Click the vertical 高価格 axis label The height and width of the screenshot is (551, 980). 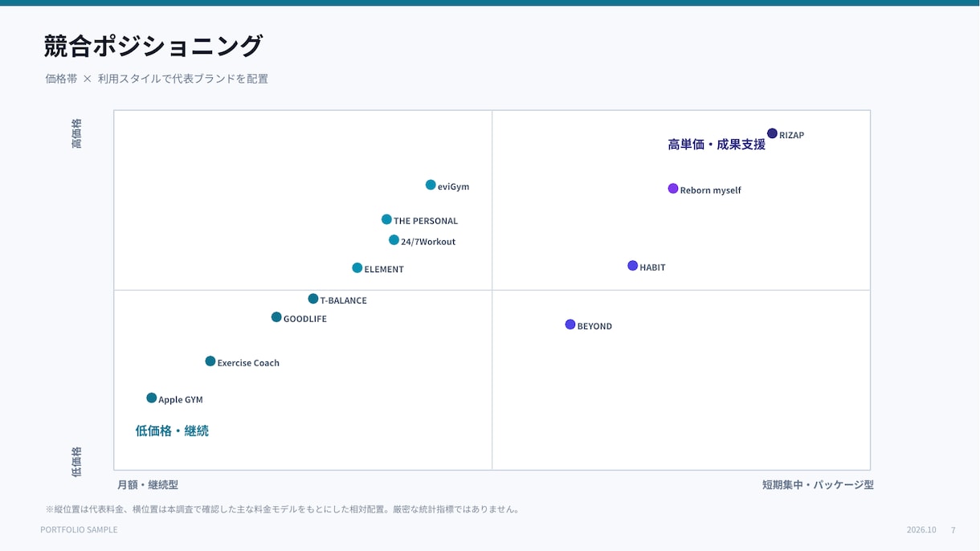[76, 134]
